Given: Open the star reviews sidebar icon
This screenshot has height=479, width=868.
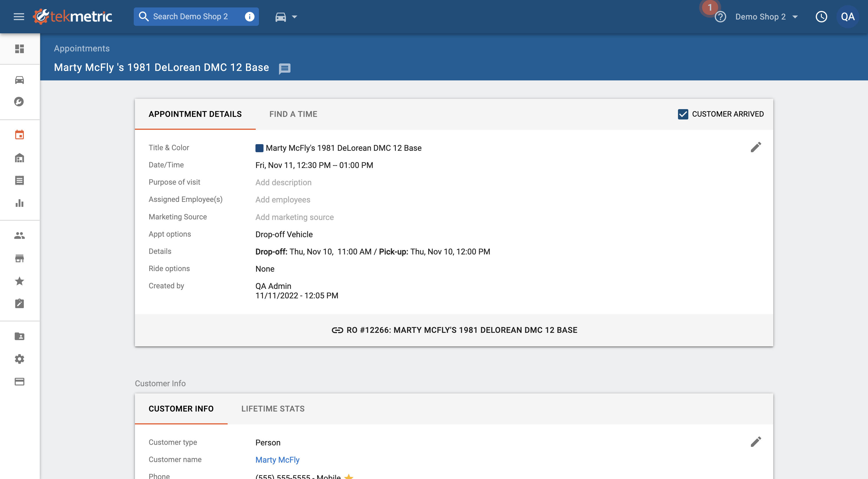Looking at the screenshot, I should pos(20,281).
